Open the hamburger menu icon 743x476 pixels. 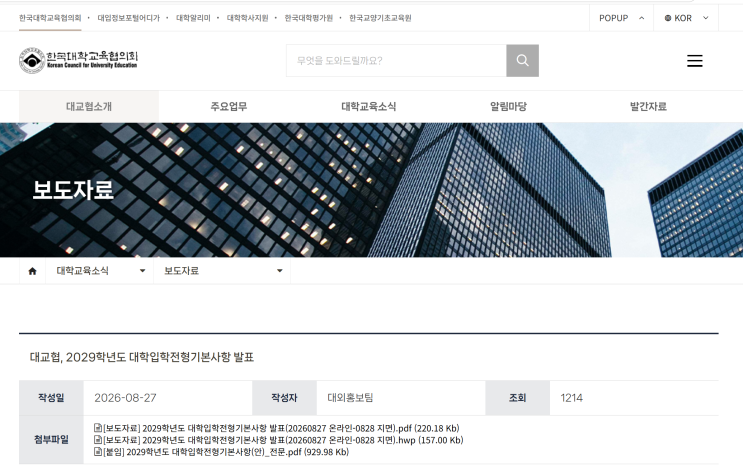695,61
